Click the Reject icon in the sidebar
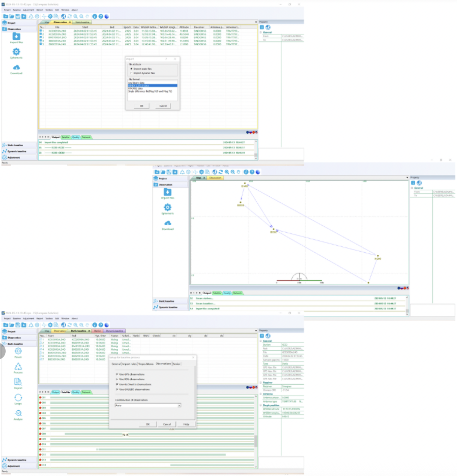 pos(18,382)
